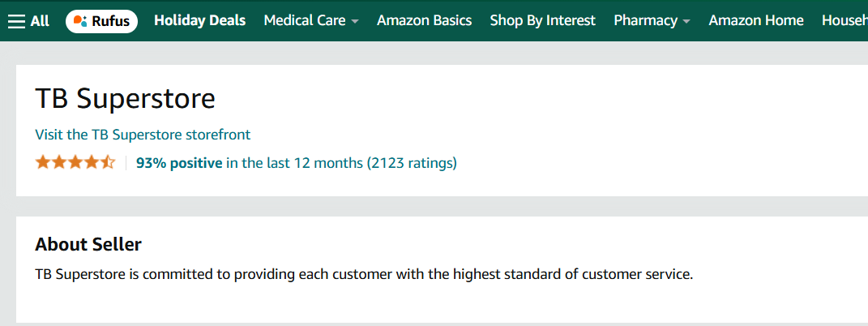This screenshot has width=868, height=326.
Task: Click the TB Superstore page title
Action: 125,99
